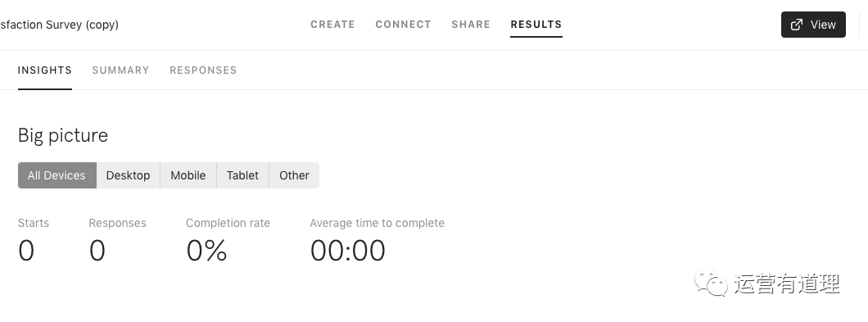The width and height of the screenshot is (868, 322).
Task: Select the RESULTS tab
Action: 536,25
